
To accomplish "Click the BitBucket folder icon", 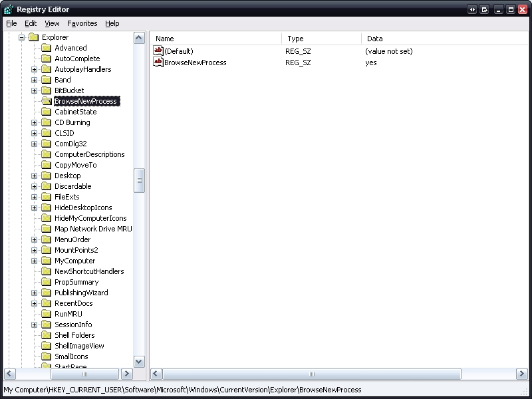I will tap(46, 90).
